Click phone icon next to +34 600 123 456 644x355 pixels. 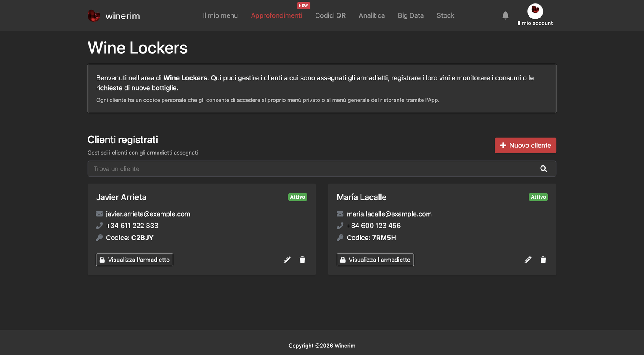pyautogui.click(x=340, y=226)
